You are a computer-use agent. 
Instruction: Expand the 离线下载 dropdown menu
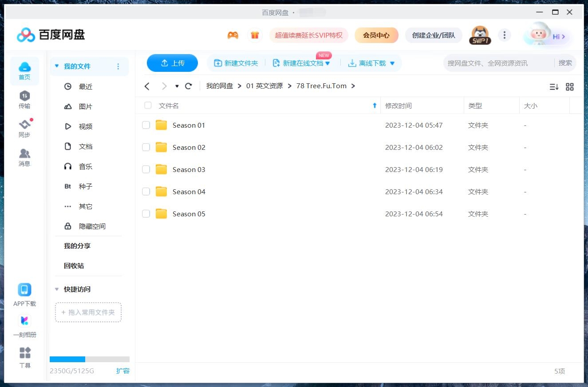392,63
